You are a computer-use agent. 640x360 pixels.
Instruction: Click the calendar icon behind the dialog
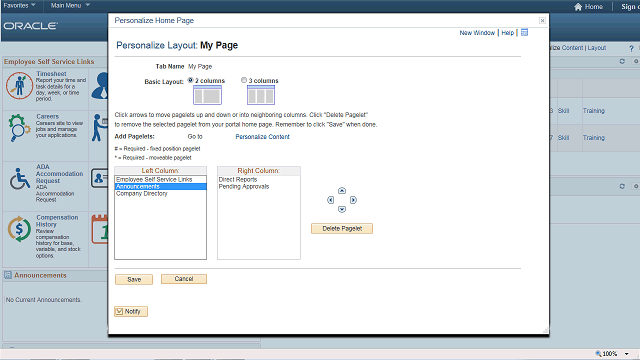100,229
